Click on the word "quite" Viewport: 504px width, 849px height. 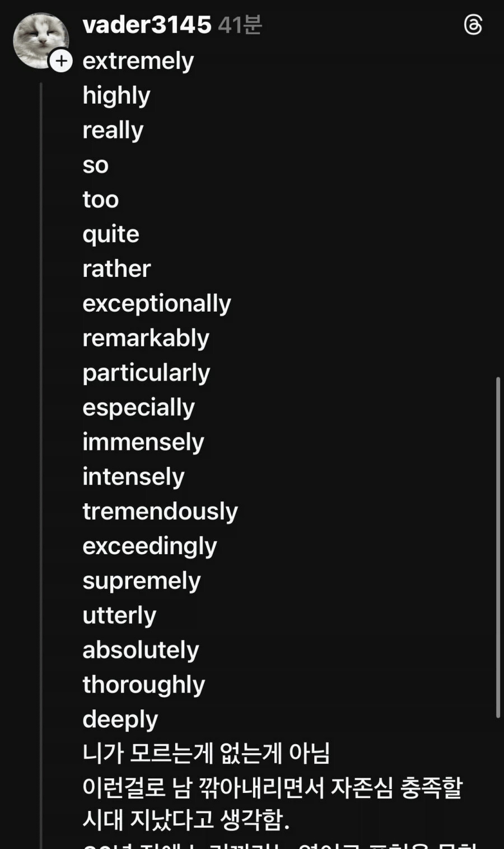(x=111, y=234)
